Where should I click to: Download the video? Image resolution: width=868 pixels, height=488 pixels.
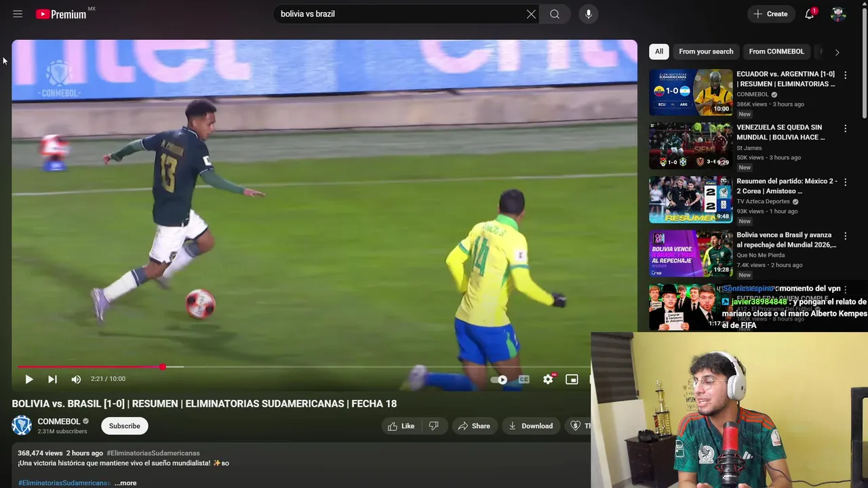(531, 426)
